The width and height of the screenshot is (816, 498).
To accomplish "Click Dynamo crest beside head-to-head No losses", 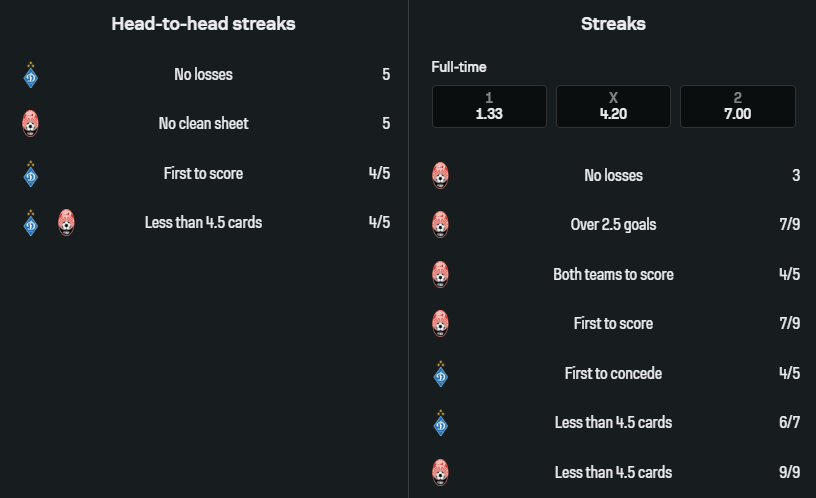I will click(x=30, y=75).
